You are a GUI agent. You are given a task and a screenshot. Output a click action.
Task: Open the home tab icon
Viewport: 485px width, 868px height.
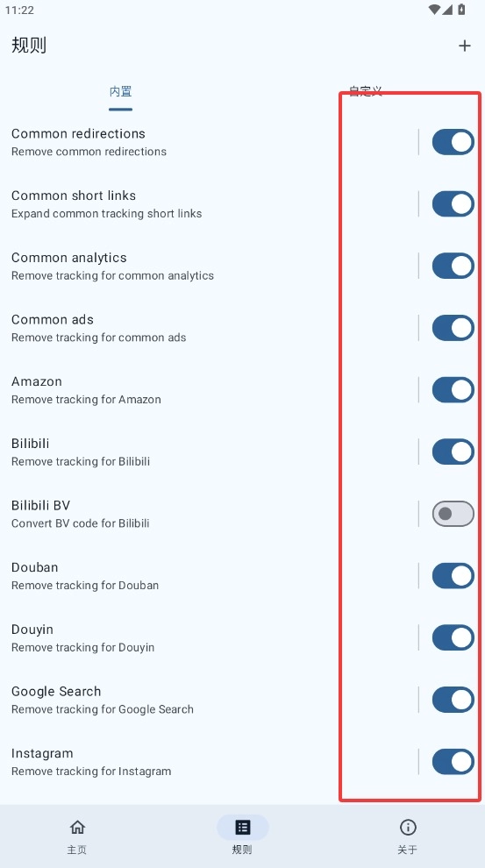[x=77, y=827]
